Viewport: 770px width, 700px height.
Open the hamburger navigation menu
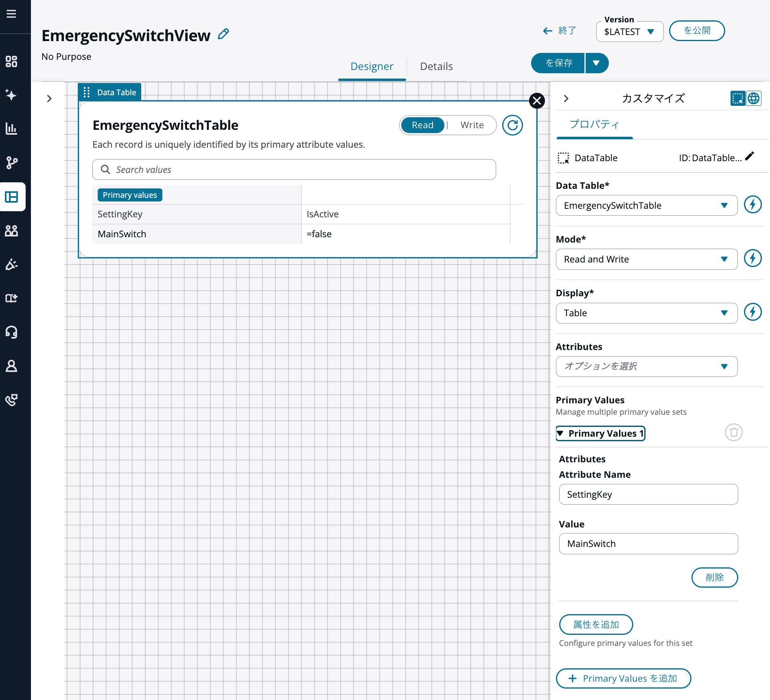pyautogui.click(x=11, y=14)
